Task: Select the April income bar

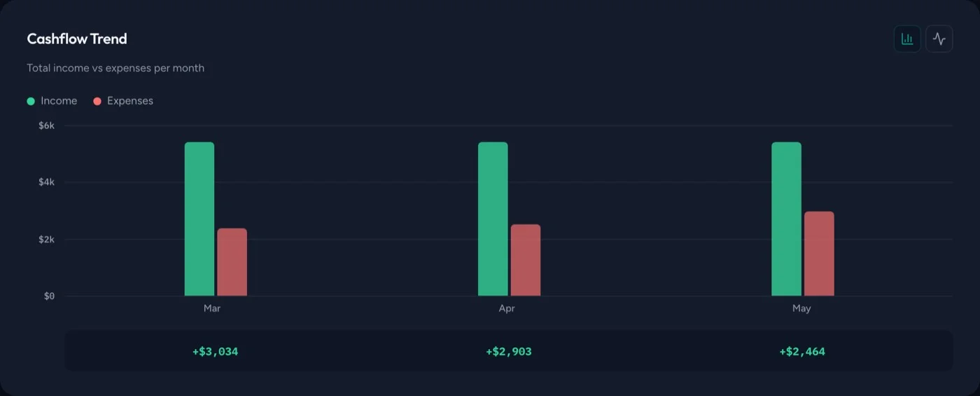Action: point(493,219)
